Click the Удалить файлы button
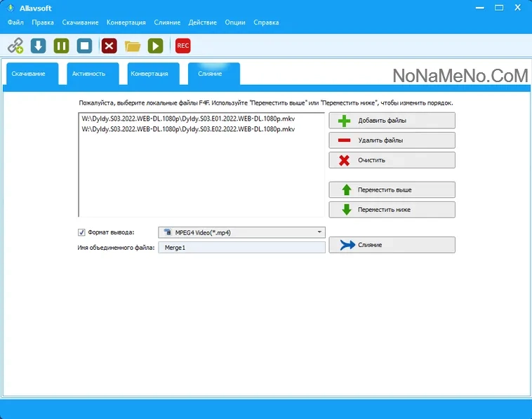The image size is (532, 419). tap(392, 140)
